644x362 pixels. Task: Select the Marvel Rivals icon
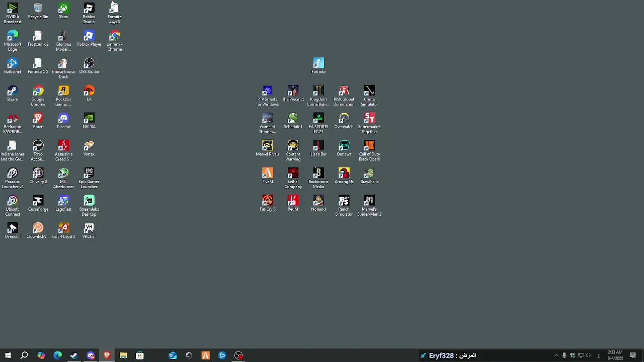point(267,148)
